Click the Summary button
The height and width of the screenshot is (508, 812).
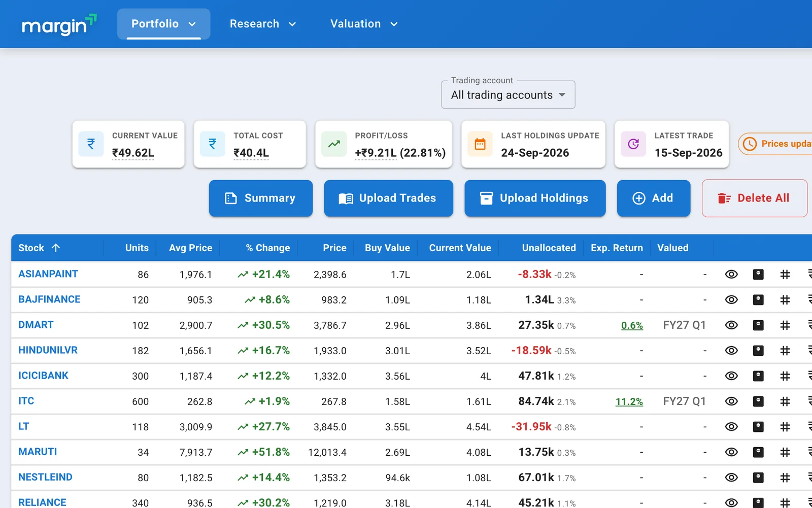(x=261, y=198)
